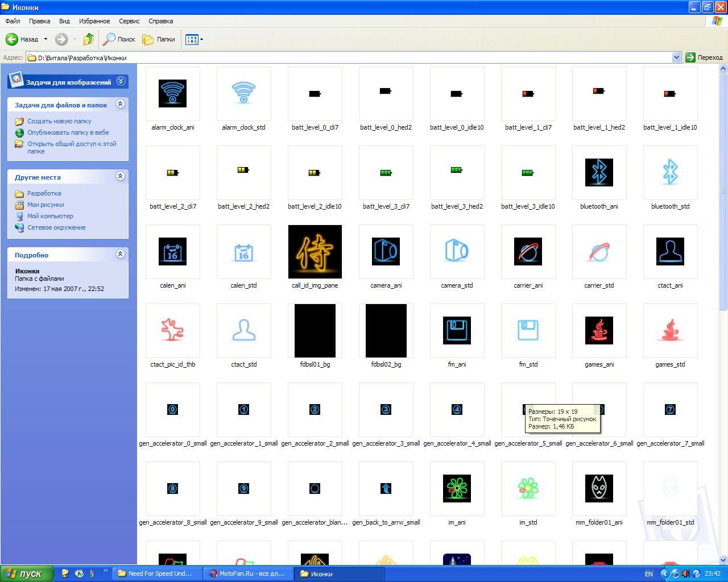Image resolution: width=728 pixels, height=582 pixels.
Task: Open the Сервис menu
Action: (129, 21)
